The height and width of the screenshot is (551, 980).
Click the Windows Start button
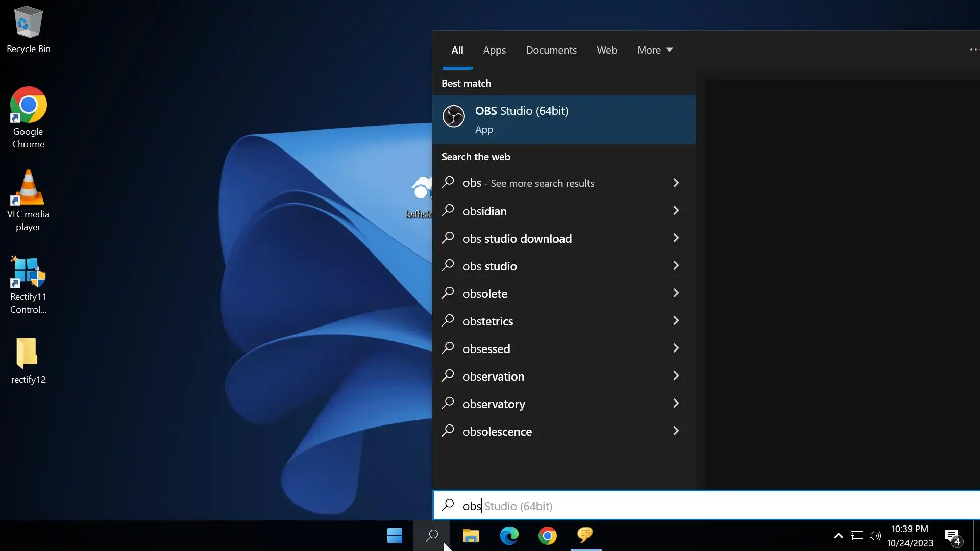(395, 535)
